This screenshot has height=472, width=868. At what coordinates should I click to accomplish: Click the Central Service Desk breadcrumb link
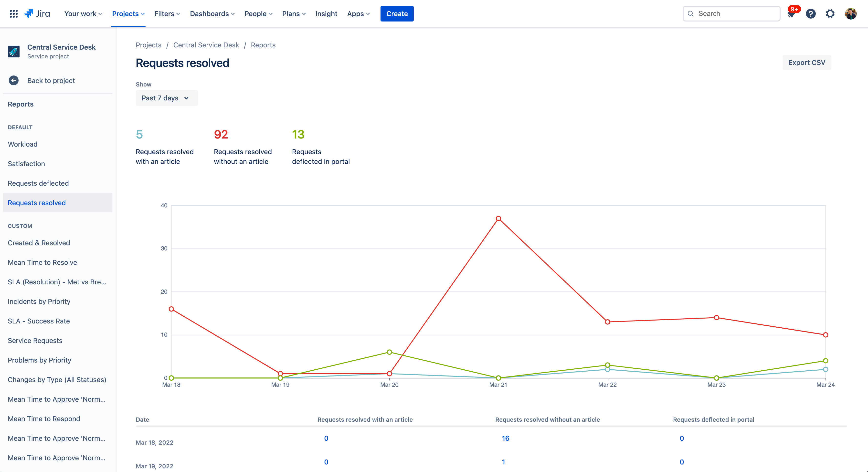pos(206,45)
